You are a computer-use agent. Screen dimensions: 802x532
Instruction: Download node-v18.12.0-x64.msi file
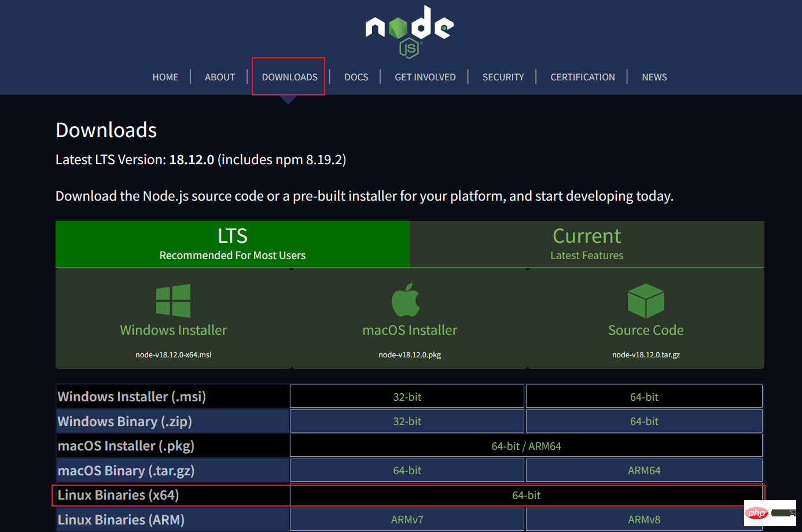pyautogui.click(x=174, y=354)
